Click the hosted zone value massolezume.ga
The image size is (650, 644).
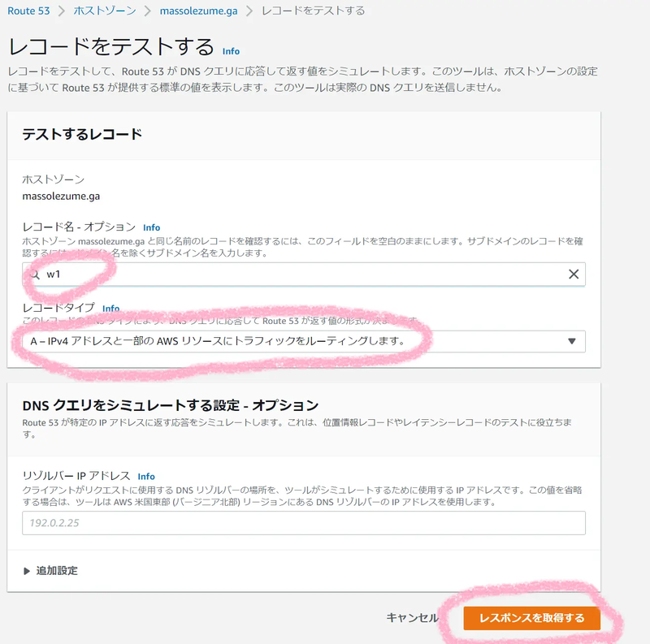pos(61,196)
